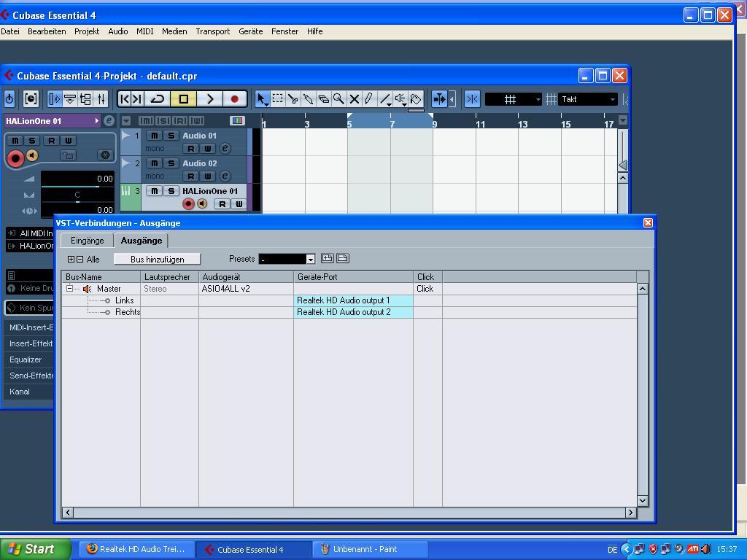Open the Transport menu
Image resolution: width=747 pixels, height=560 pixels.
(x=212, y=31)
